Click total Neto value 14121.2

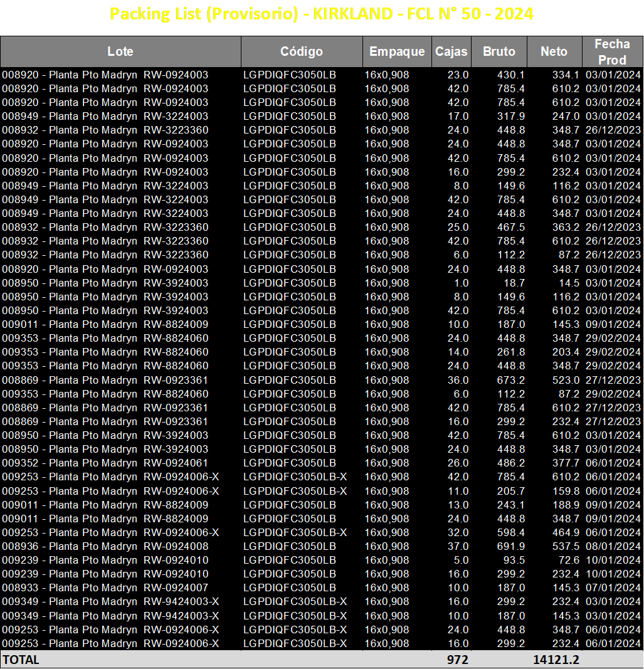point(556,660)
